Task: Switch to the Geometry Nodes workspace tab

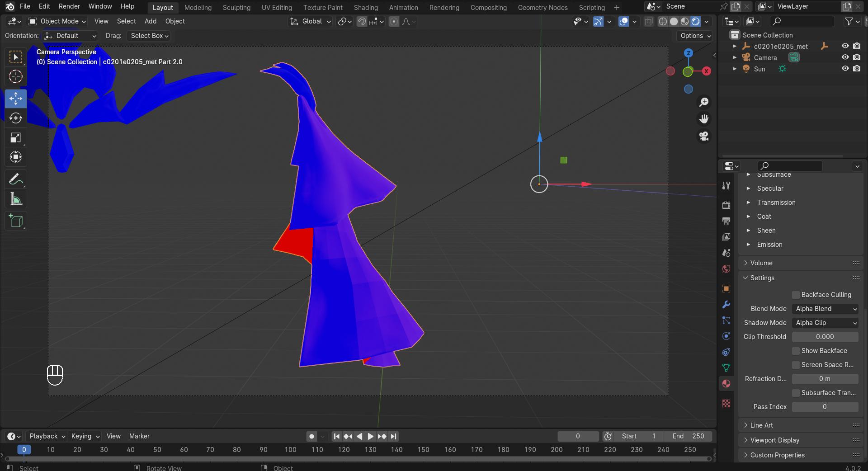Action: [x=542, y=8]
